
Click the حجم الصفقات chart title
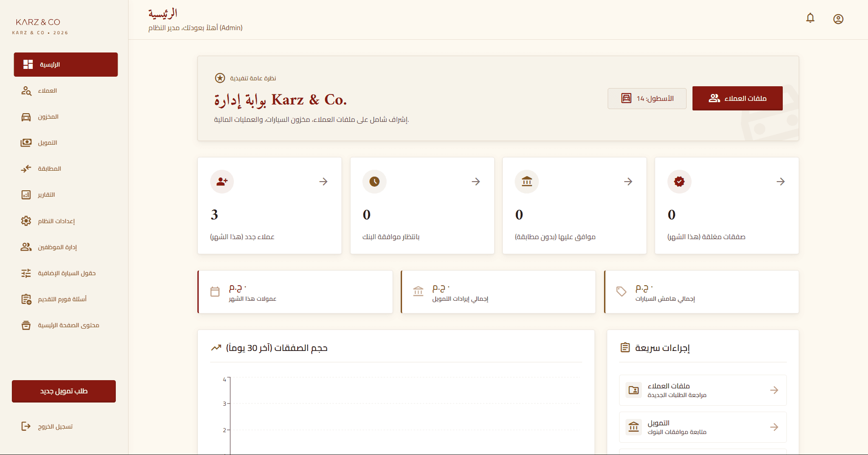click(277, 348)
